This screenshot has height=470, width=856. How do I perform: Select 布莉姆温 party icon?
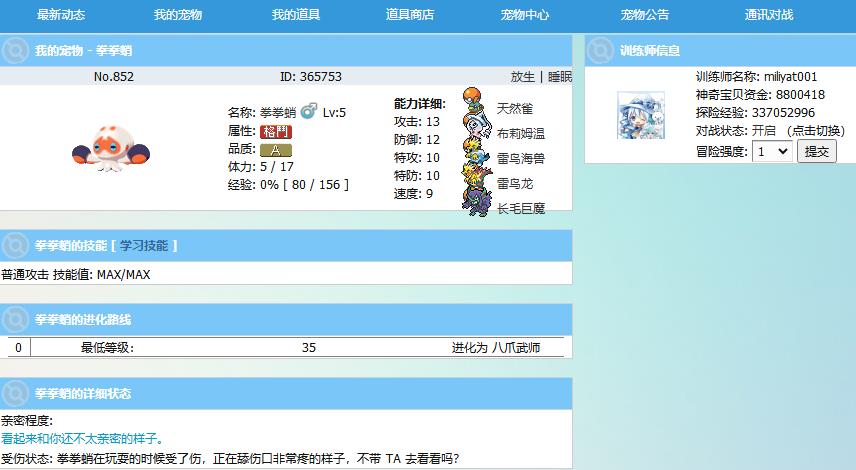(x=477, y=124)
